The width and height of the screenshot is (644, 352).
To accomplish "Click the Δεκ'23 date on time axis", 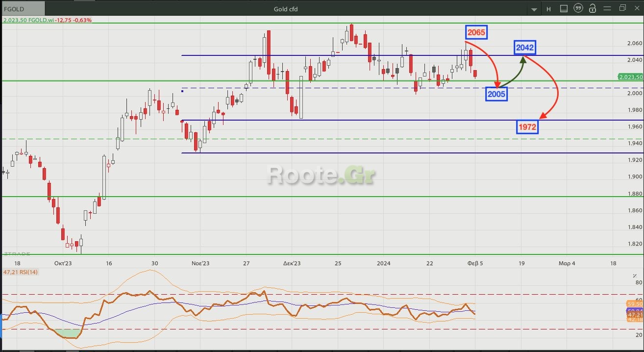I will point(292,263).
